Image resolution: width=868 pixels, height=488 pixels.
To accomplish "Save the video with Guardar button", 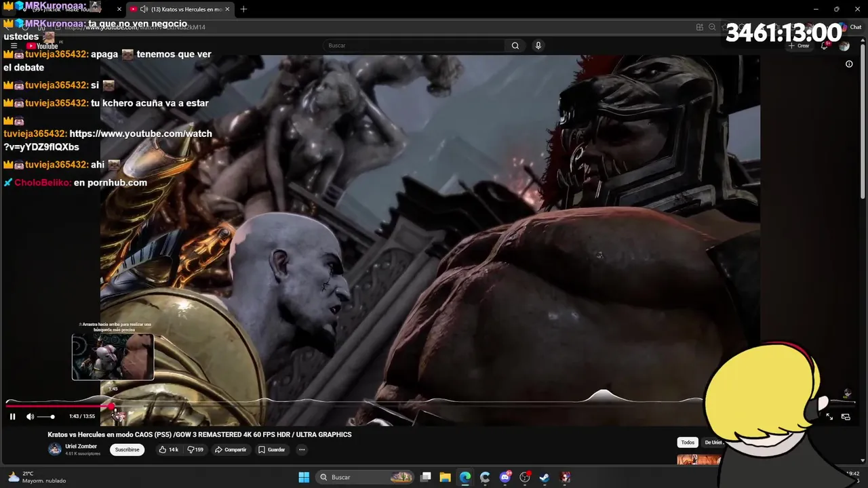I will coord(271,449).
